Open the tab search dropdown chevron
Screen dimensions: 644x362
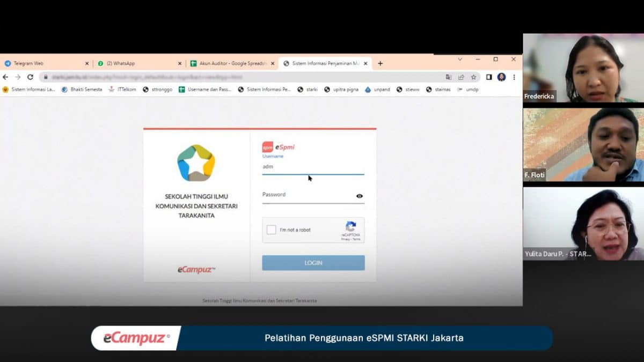(460, 59)
